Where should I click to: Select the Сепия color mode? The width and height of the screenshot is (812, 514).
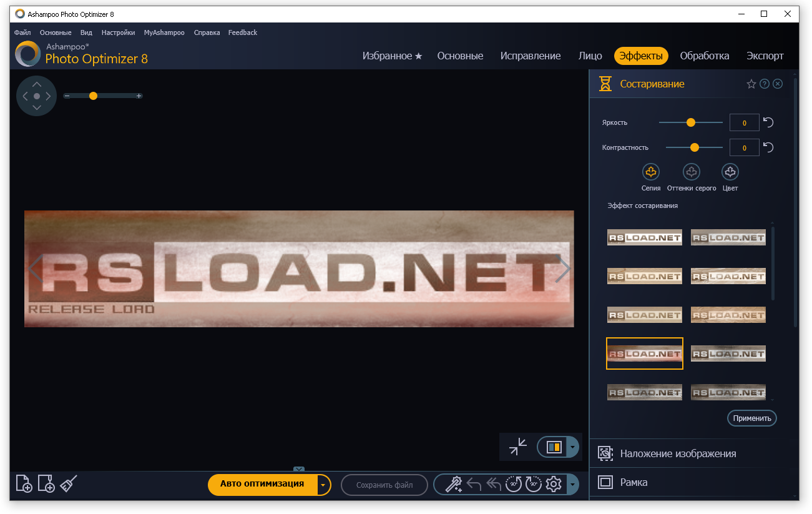coord(651,172)
